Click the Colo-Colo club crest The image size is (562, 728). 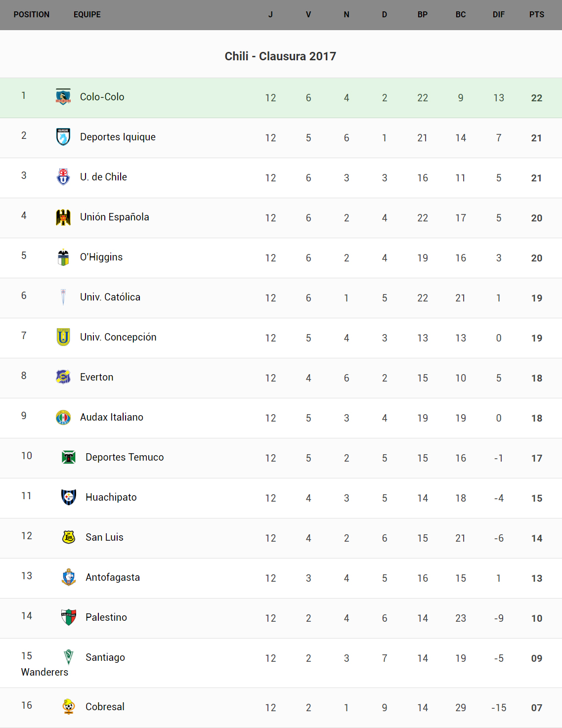(63, 97)
